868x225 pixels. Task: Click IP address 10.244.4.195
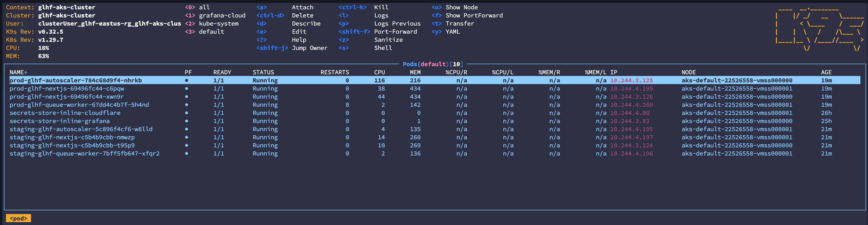coord(631,129)
